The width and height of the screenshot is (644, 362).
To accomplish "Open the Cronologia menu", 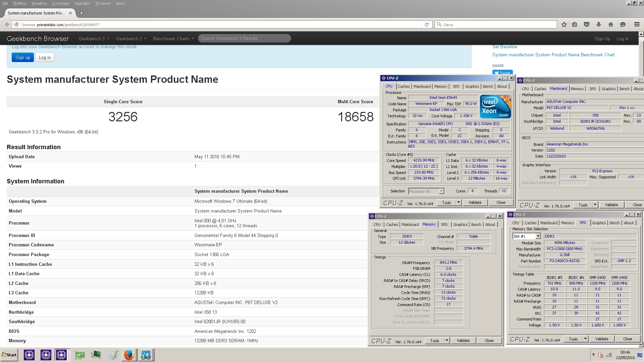I will pos(61,3).
